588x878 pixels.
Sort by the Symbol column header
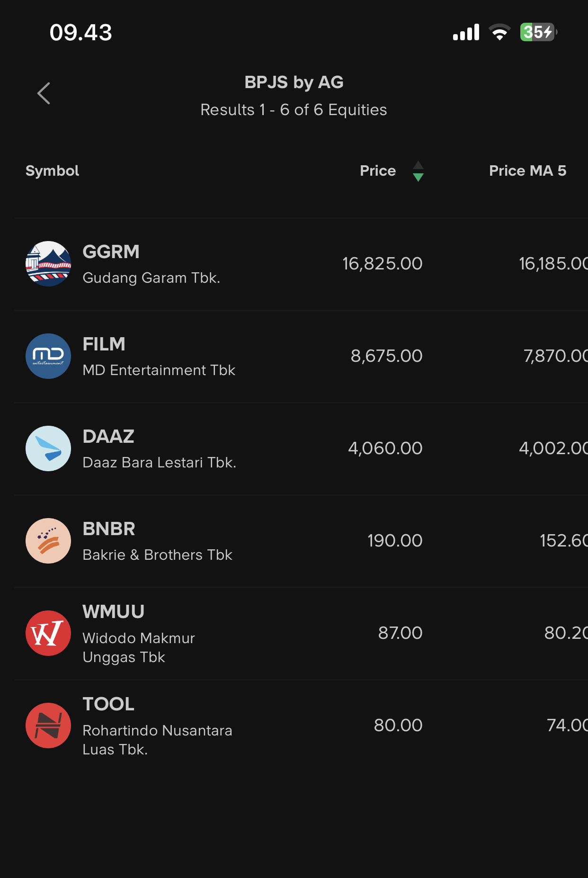[x=52, y=171]
